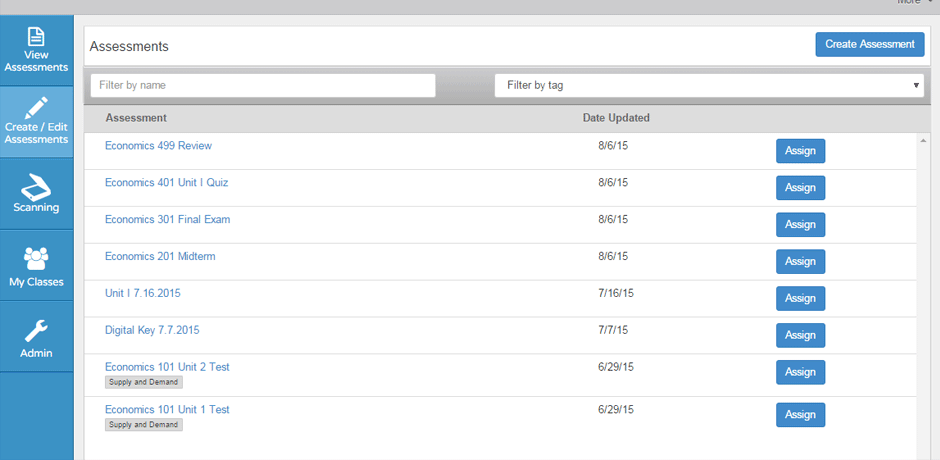Open the Digital Key 7.7.2015 assessment
Image resolution: width=940 pixels, height=460 pixels.
click(x=152, y=330)
